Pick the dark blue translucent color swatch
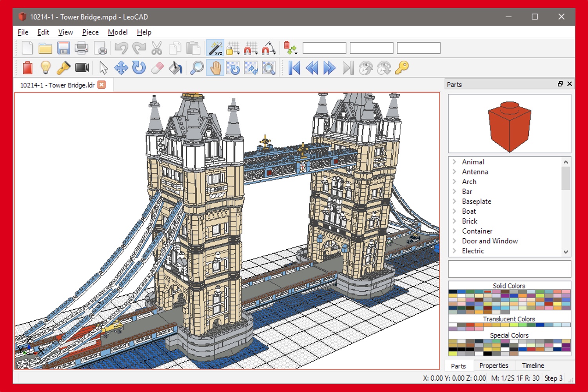Image resolution: width=588 pixels, height=392 pixels. pyautogui.click(x=540, y=325)
